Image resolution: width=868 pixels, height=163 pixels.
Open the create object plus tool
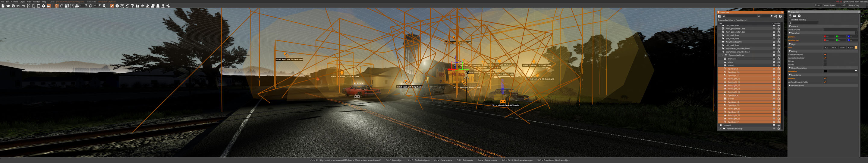pos(117,6)
